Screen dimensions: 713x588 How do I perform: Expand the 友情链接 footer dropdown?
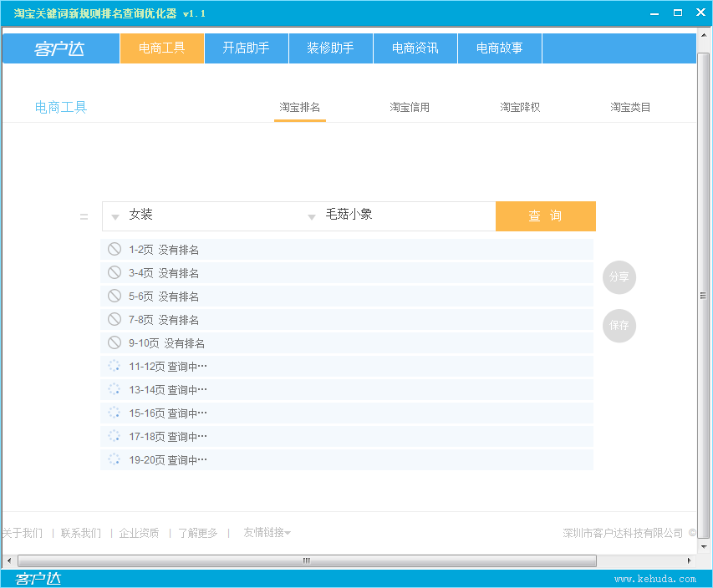tap(267, 532)
